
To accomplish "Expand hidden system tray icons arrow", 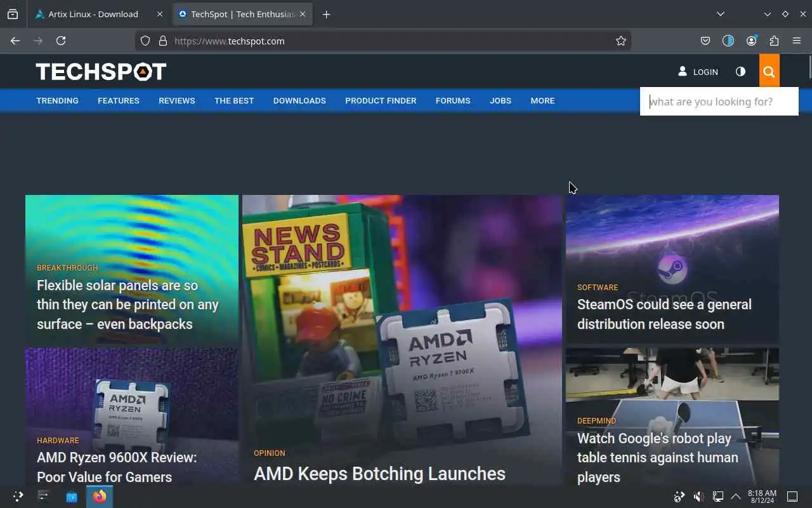I will coord(736,497).
